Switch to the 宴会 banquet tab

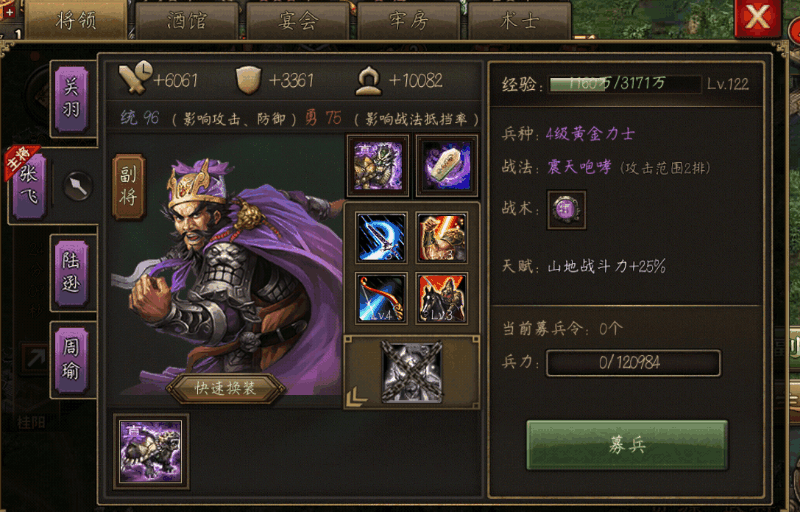click(298, 20)
